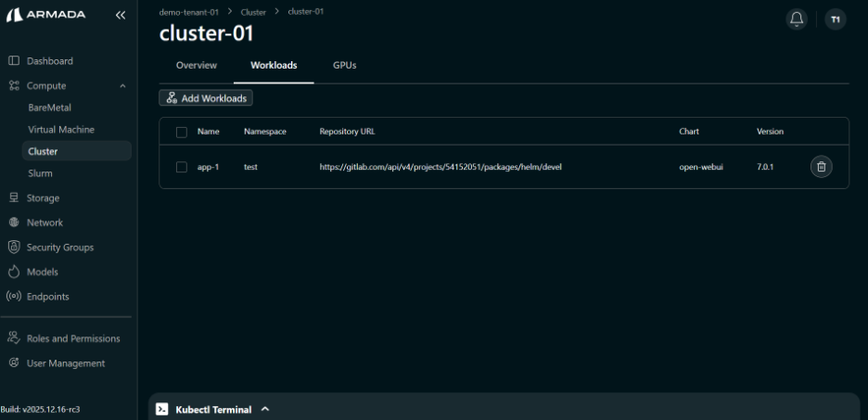
Task: Navigate to demo-tenant-01 breadcrumb
Action: pyautogui.click(x=189, y=12)
